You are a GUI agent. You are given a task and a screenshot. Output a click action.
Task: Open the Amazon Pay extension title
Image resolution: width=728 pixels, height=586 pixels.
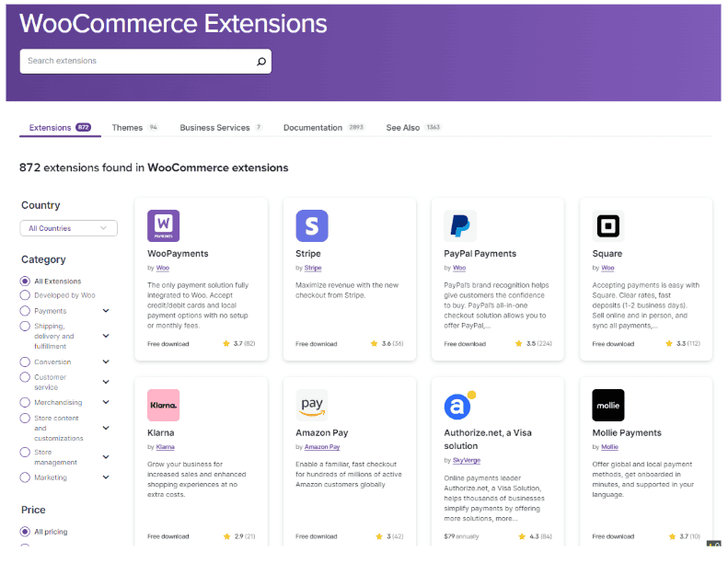pos(322,433)
